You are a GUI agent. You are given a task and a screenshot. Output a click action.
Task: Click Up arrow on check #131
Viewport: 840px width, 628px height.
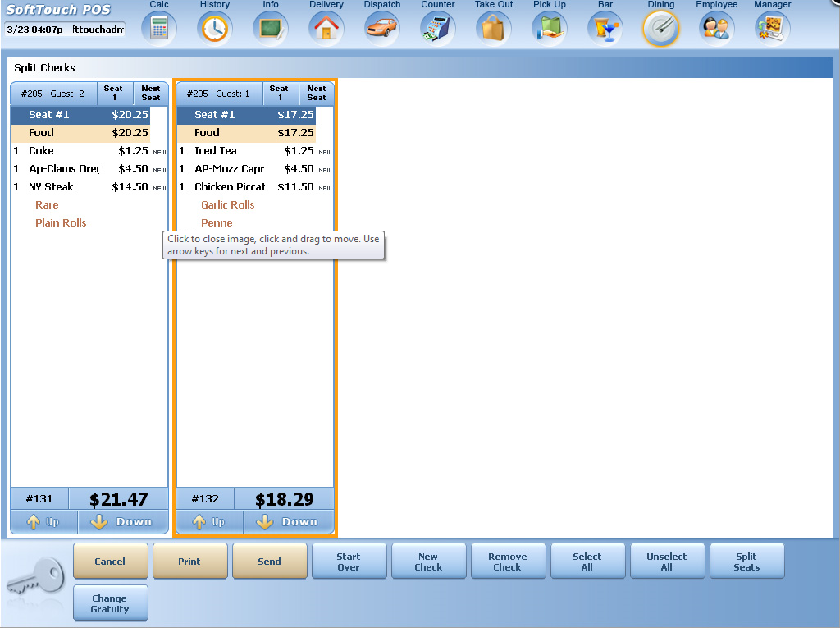pyautogui.click(x=44, y=522)
